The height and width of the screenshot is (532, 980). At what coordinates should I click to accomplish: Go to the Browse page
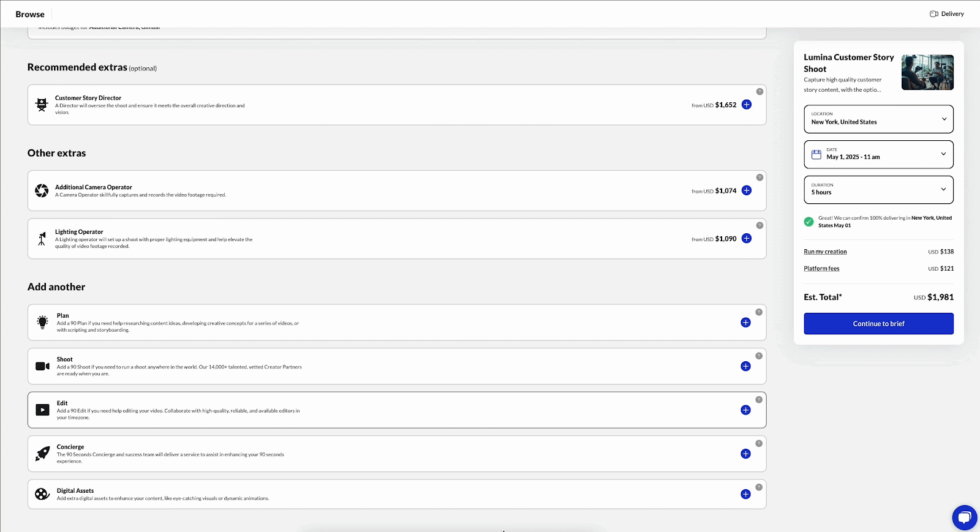click(30, 14)
